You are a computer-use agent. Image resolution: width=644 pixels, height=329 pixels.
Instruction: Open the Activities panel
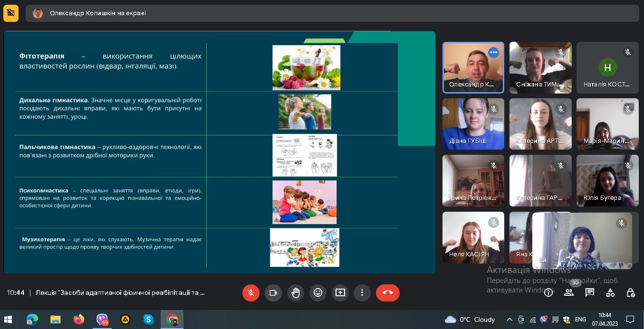click(x=610, y=292)
